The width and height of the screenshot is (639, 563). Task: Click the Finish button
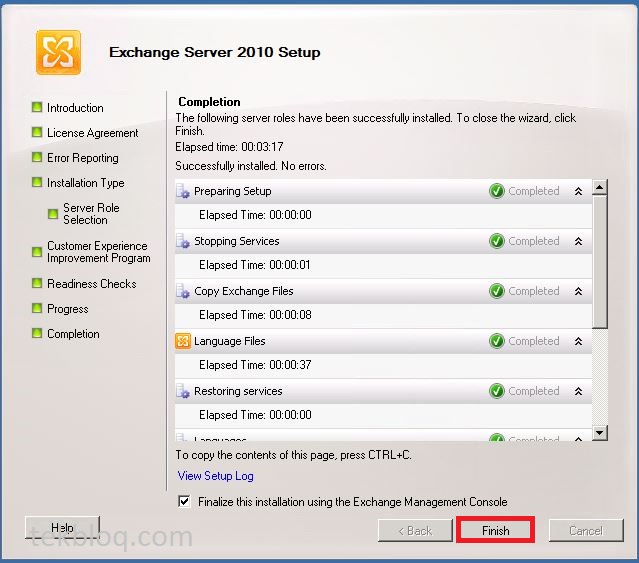pyautogui.click(x=496, y=530)
